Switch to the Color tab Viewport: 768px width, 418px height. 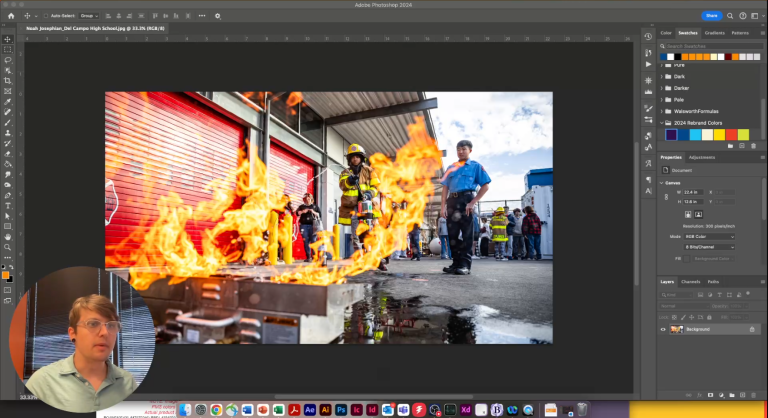coord(666,33)
